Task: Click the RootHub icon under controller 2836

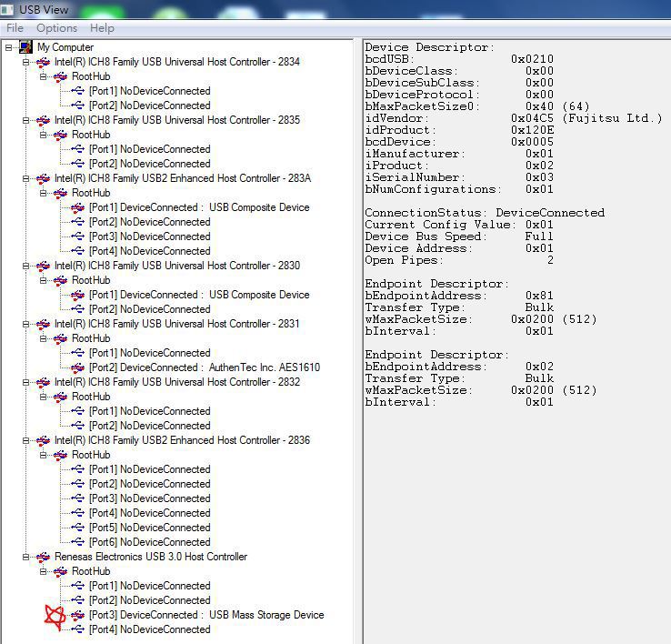Action: [60, 455]
